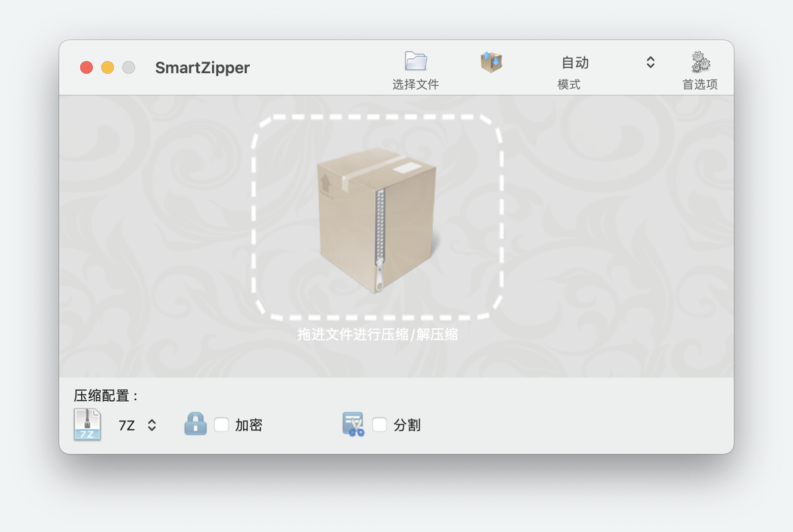Viewport: 793px width, 532px height.
Task: Enable the 分割 checkbox
Action: point(380,425)
